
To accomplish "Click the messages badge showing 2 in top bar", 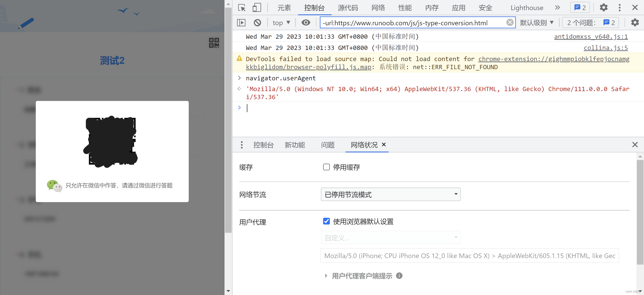I will [580, 8].
